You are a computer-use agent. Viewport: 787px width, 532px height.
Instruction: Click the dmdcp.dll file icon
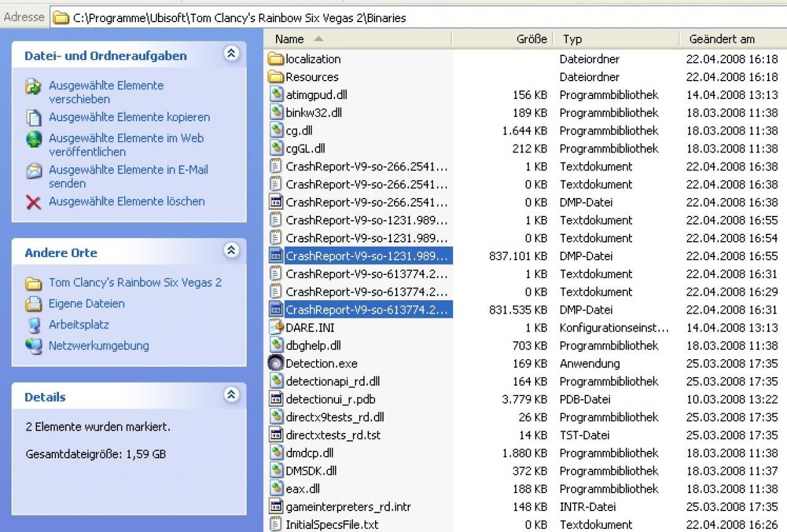[276, 452]
